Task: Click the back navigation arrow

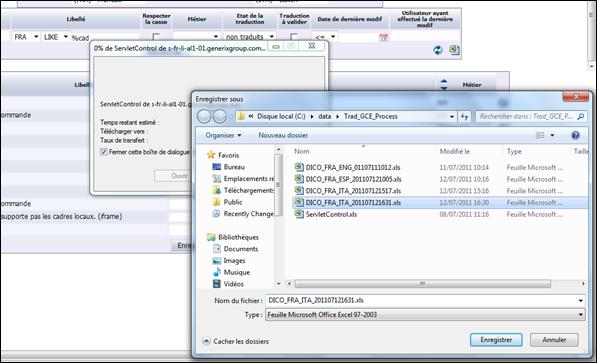Action: point(204,116)
